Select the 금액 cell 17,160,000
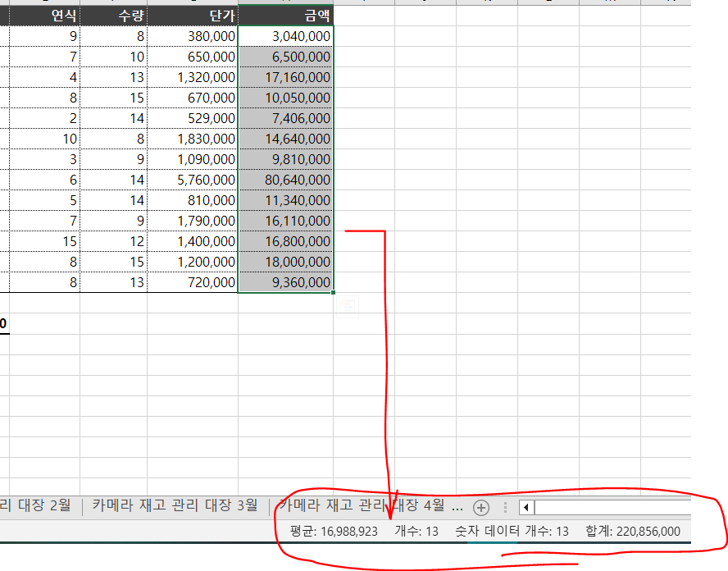Viewport: 728px width, 571px height. (285, 77)
